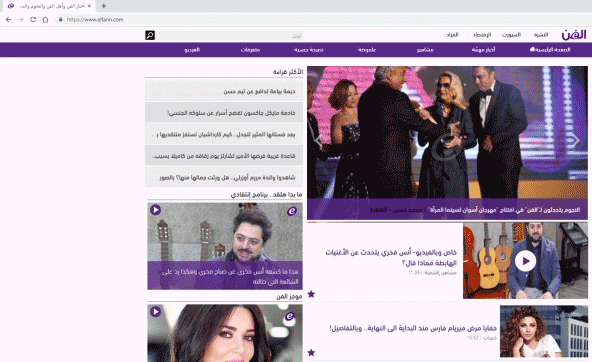The height and width of the screenshot is (362, 592).
Task: View site security lock info
Action: click(x=60, y=20)
